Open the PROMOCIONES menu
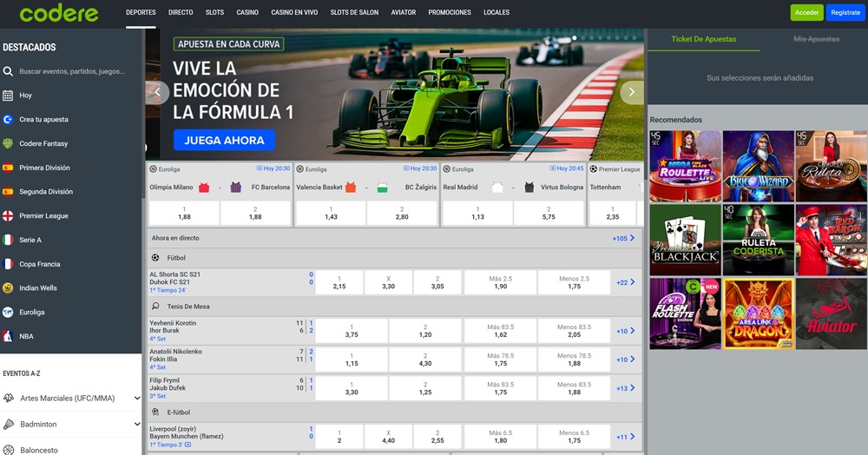 click(450, 12)
